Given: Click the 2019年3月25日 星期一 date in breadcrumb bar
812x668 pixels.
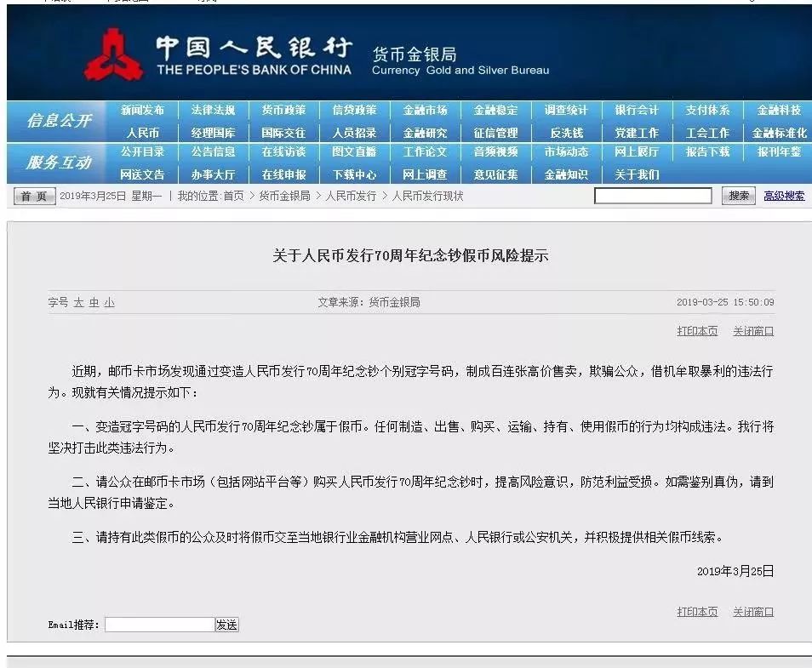Looking at the screenshot, I should [x=111, y=196].
